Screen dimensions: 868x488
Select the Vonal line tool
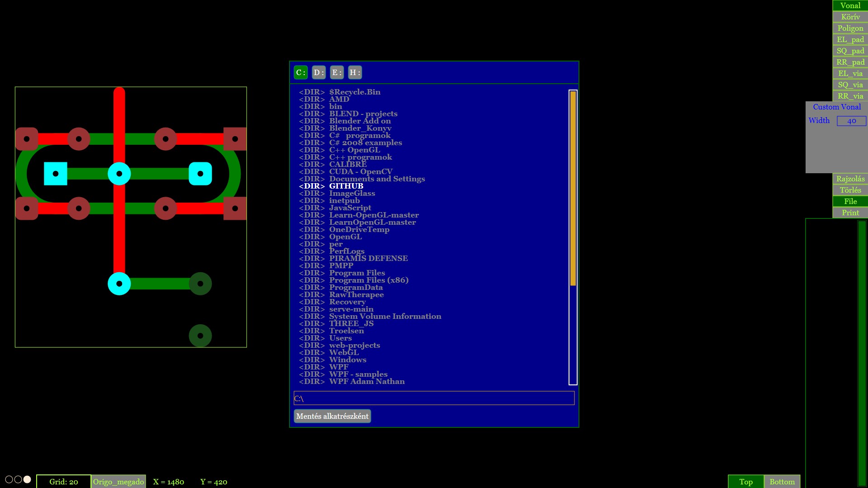pos(850,5)
